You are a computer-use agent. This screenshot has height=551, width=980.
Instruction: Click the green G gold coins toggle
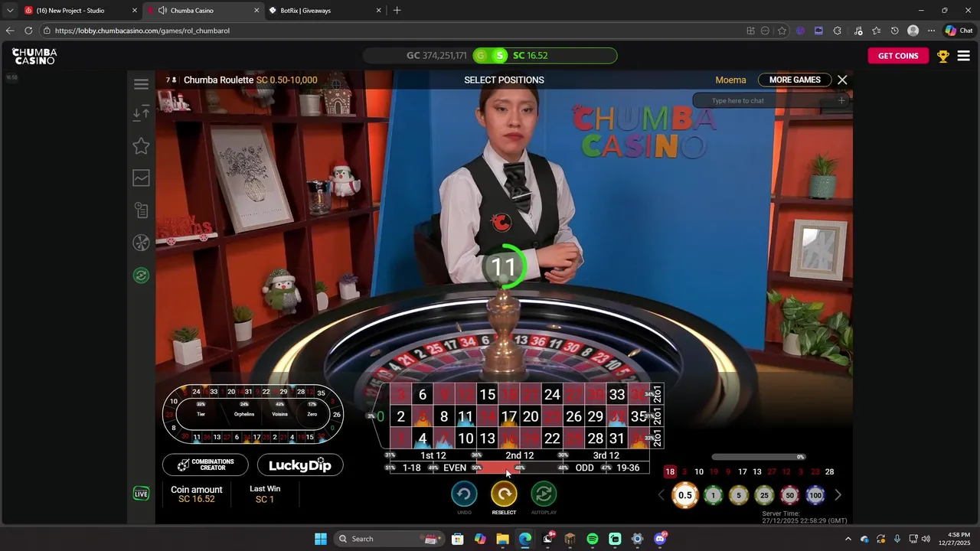(481, 55)
